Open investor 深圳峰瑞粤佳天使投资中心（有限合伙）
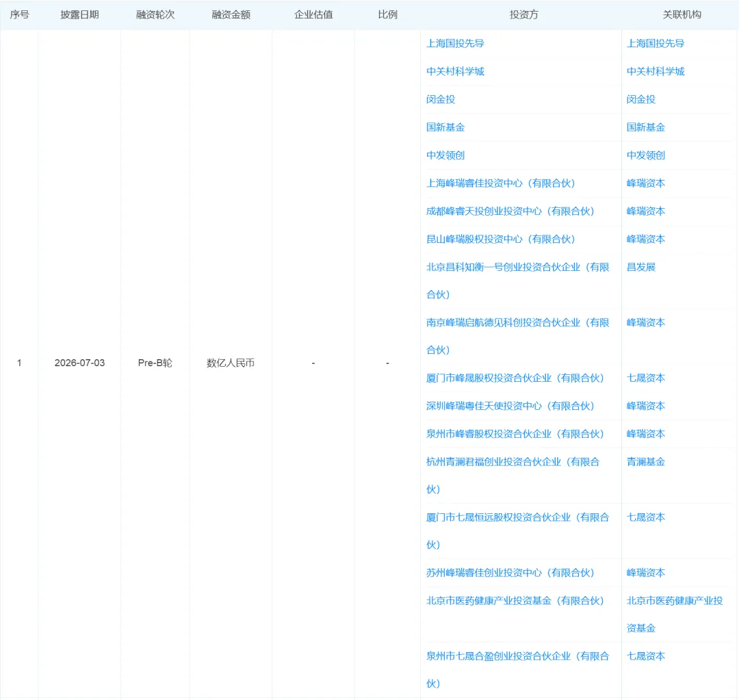 (x=510, y=406)
